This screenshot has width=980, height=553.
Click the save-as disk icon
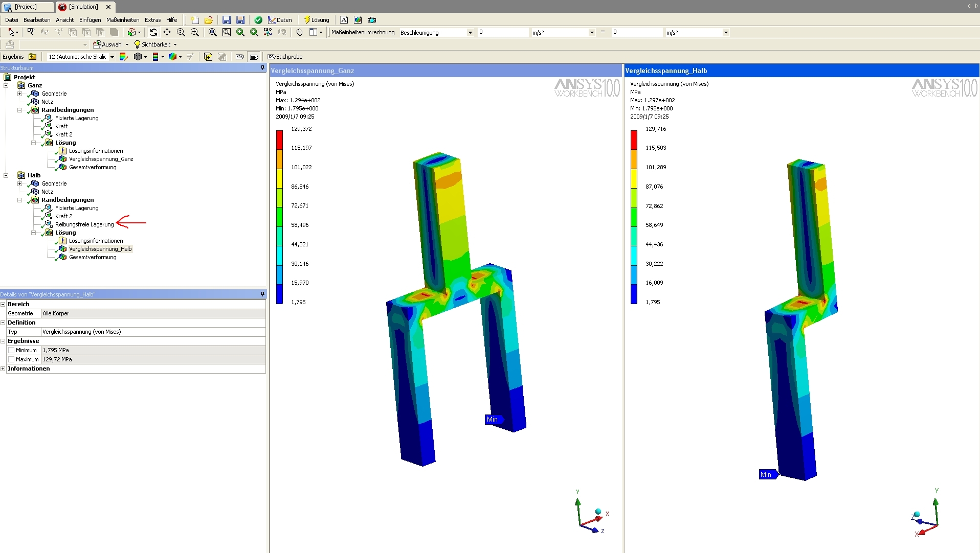click(240, 20)
